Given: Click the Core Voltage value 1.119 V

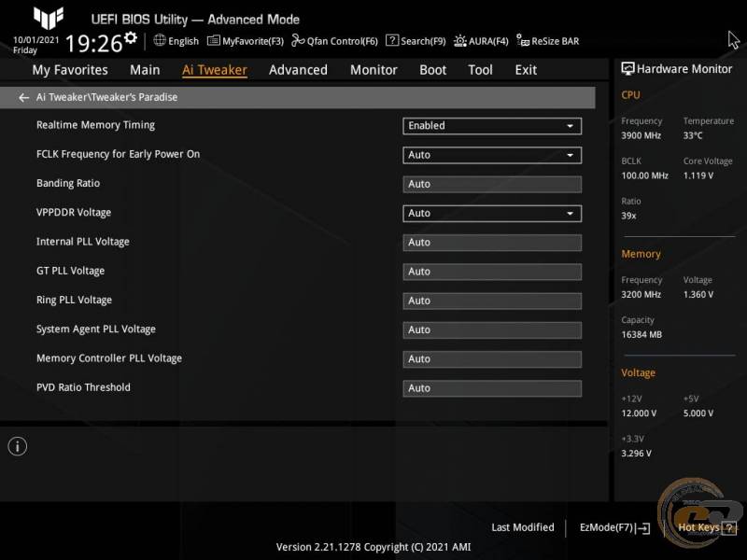Looking at the screenshot, I should pos(698,175).
